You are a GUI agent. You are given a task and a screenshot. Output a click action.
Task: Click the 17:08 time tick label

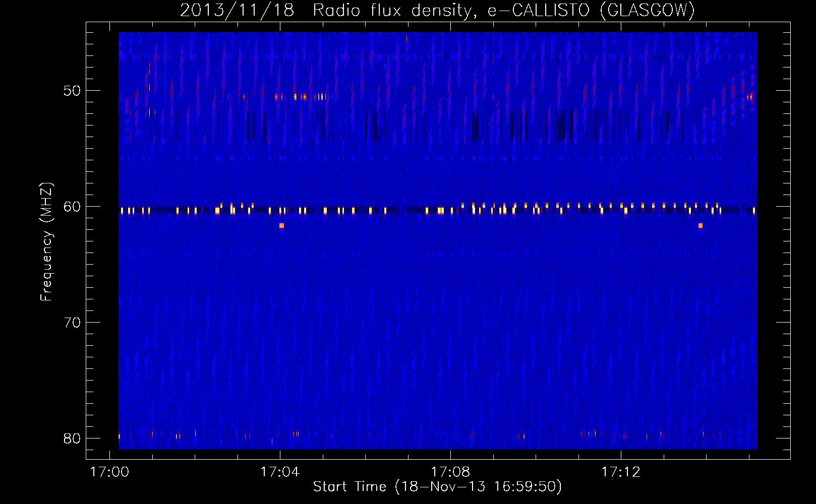450,472
